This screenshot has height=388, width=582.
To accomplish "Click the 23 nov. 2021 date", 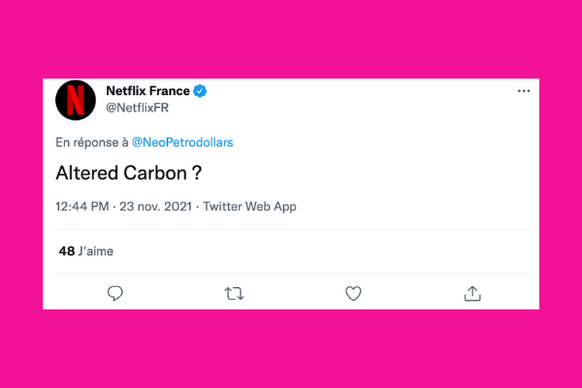I will 156,206.
